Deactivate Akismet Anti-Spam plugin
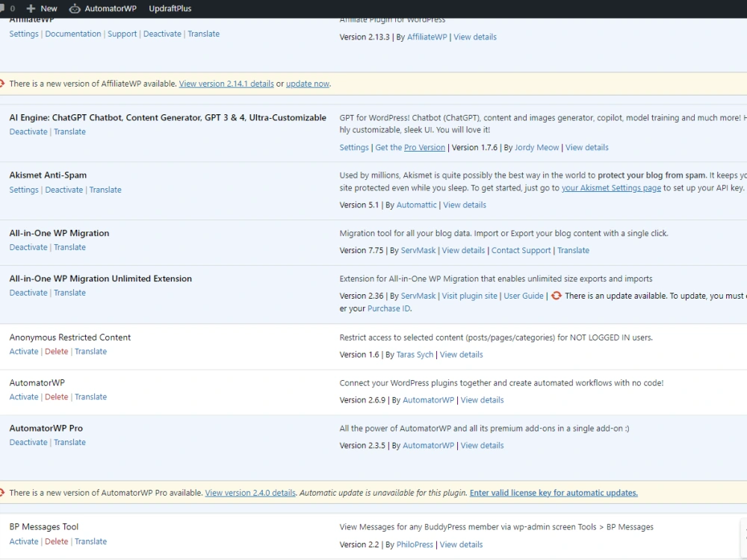 [x=63, y=190]
